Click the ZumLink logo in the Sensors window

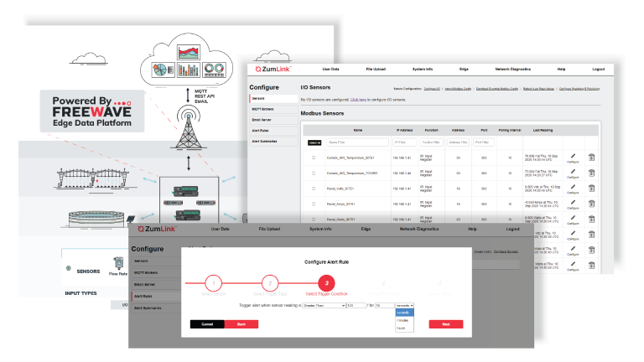[x=273, y=69]
